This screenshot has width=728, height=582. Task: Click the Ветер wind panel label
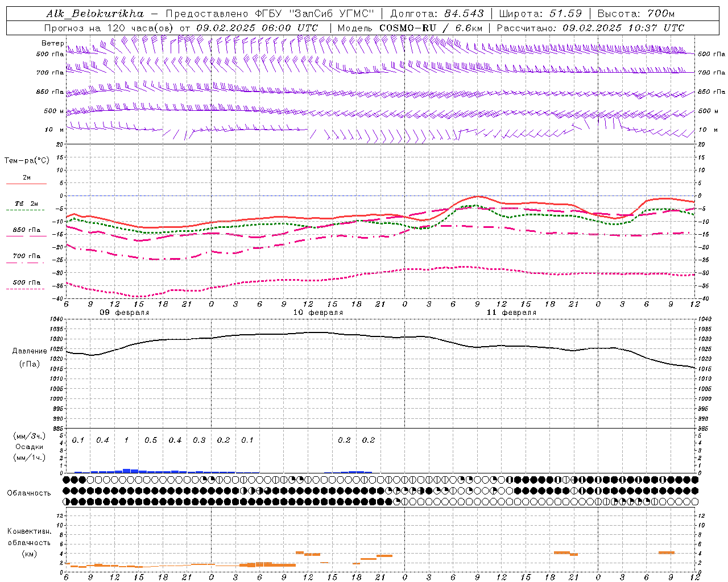point(52,43)
